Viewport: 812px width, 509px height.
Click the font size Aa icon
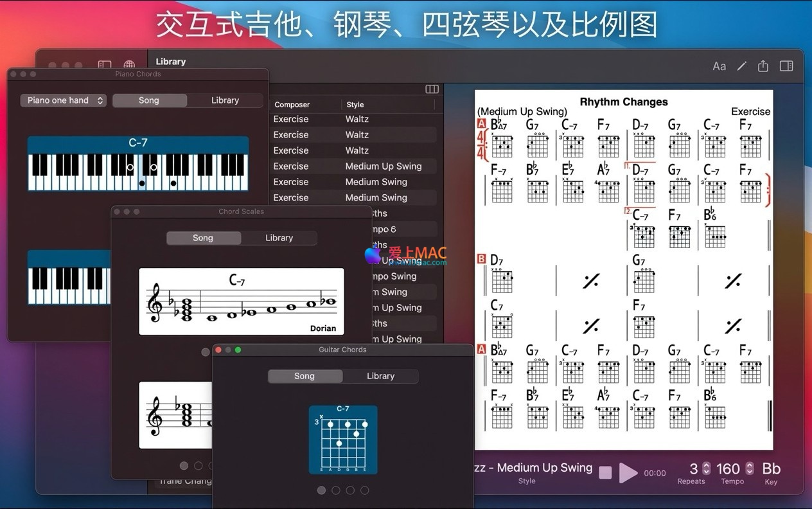point(719,66)
